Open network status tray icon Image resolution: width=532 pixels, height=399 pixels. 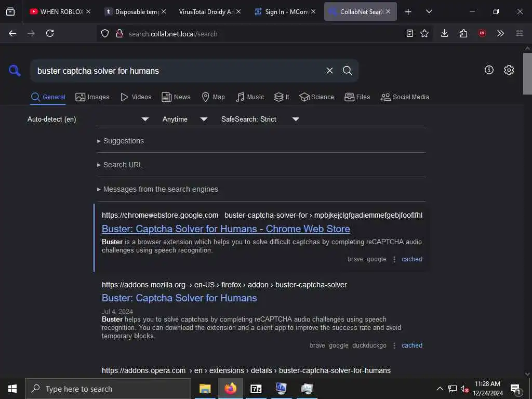coord(453,389)
